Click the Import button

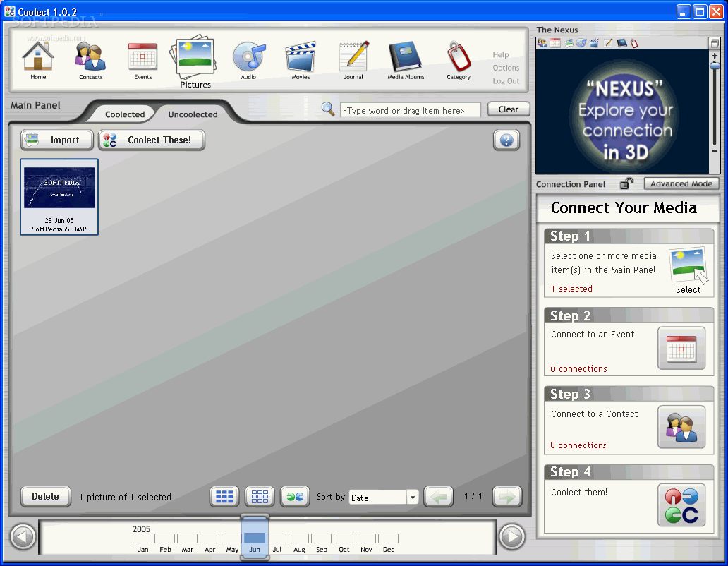[x=56, y=140]
